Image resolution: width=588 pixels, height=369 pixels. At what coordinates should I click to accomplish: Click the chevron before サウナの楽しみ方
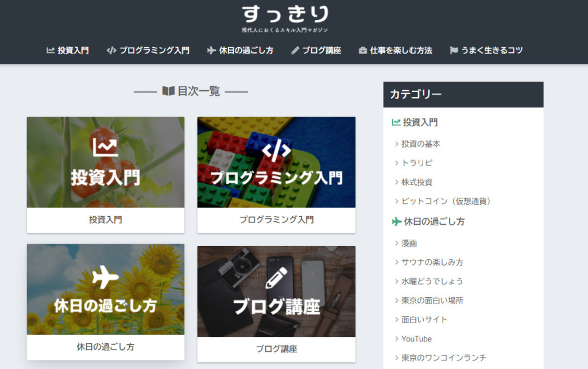pyautogui.click(x=396, y=262)
